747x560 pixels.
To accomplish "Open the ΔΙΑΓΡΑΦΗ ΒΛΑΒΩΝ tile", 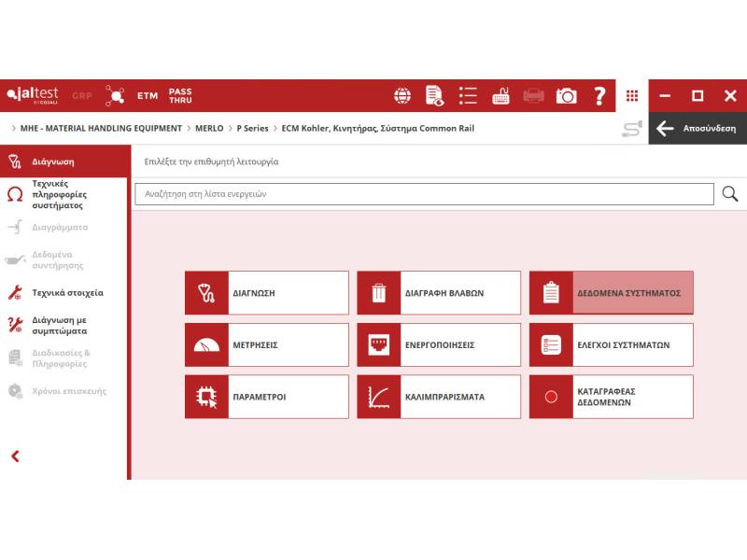I will 439,293.
